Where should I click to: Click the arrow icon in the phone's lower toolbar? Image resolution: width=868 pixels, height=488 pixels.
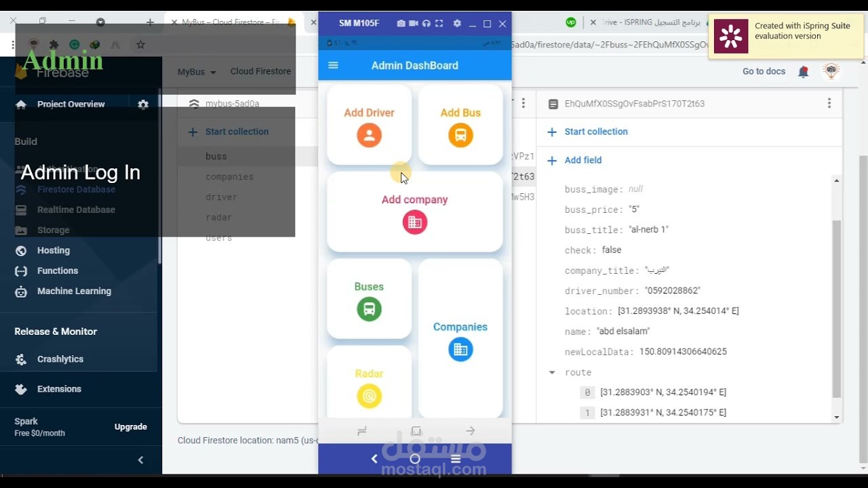pyautogui.click(x=470, y=430)
